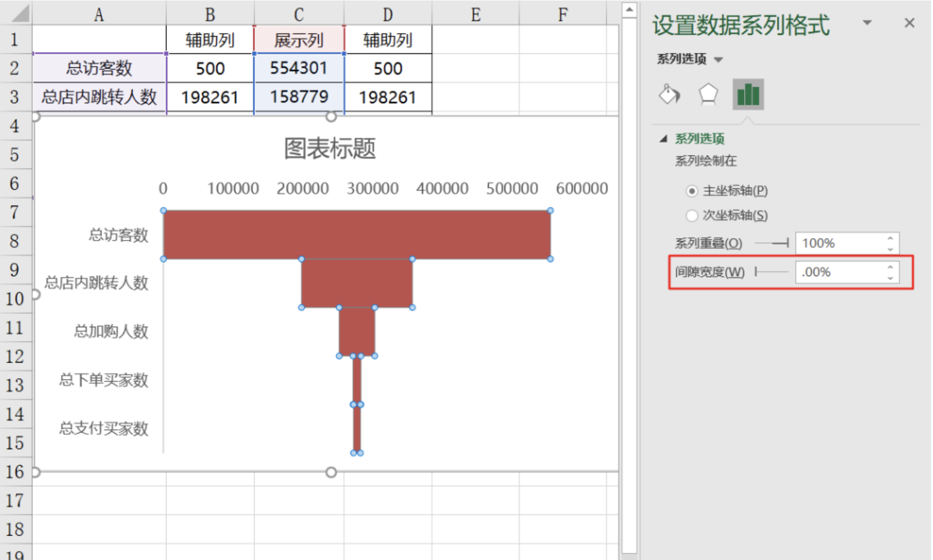Open the Effects pentagon tab
This screenshot has width=933, height=560.
pyautogui.click(x=708, y=94)
